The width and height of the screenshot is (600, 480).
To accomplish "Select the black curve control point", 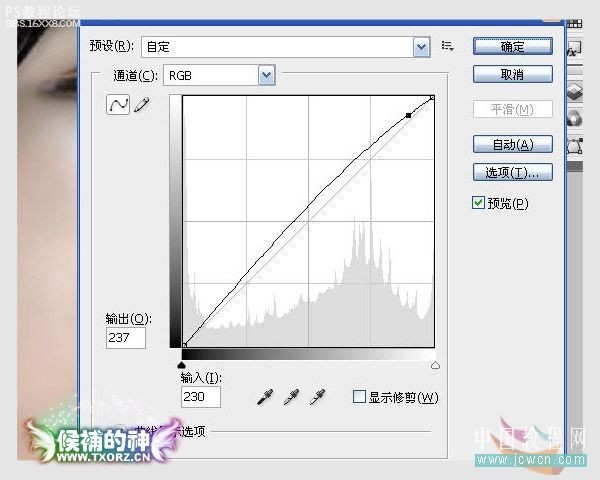I will (x=409, y=115).
